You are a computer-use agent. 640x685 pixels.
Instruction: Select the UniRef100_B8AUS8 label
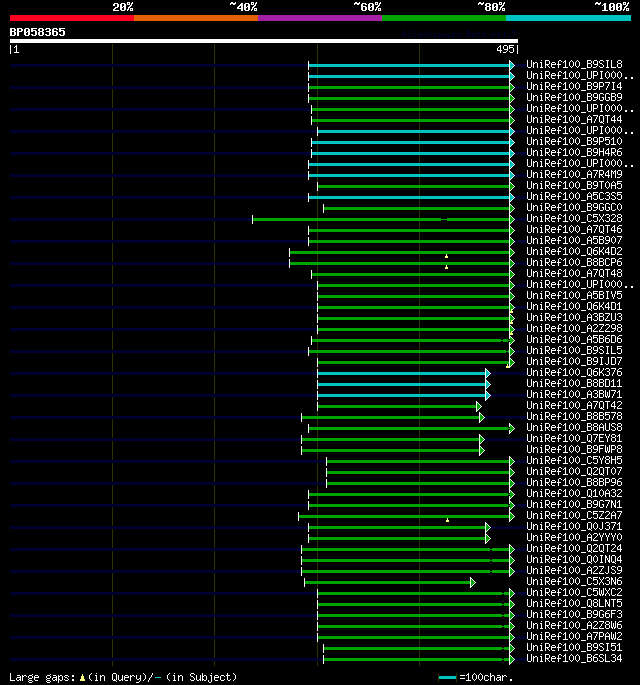click(574, 428)
